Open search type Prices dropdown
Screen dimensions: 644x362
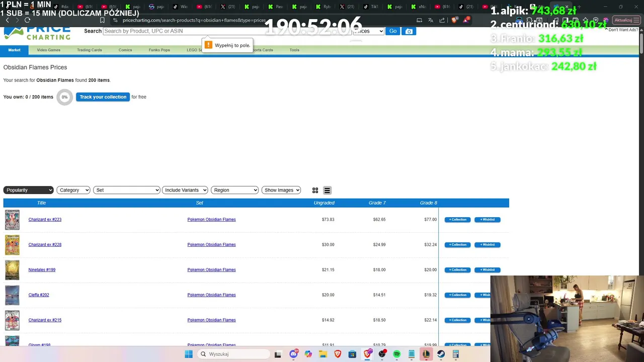tap(369, 31)
